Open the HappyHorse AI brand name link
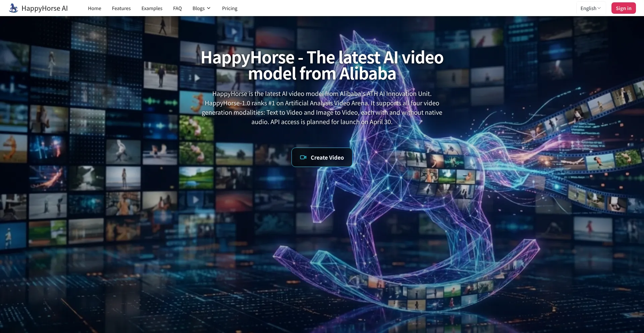The width and height of the screenshot is (644, 333). pos(45,8)
